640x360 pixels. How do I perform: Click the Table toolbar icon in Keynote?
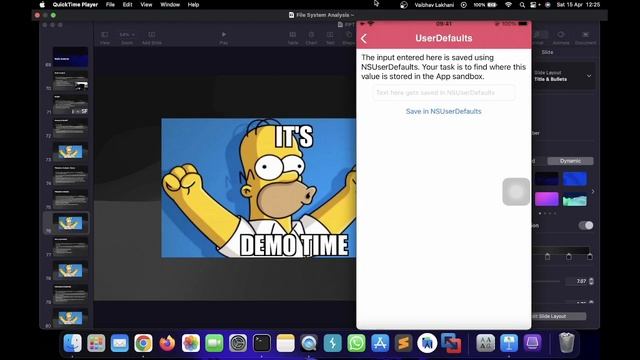tap(293, 38)
